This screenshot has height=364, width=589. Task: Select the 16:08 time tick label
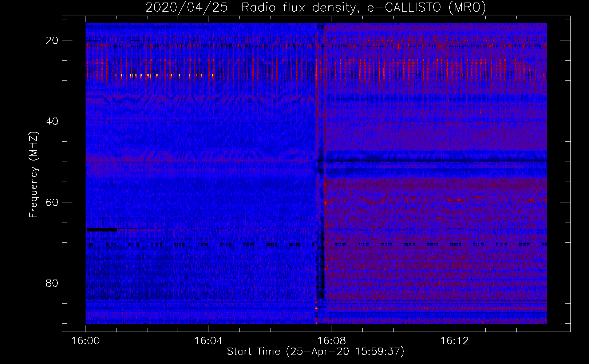331,341
